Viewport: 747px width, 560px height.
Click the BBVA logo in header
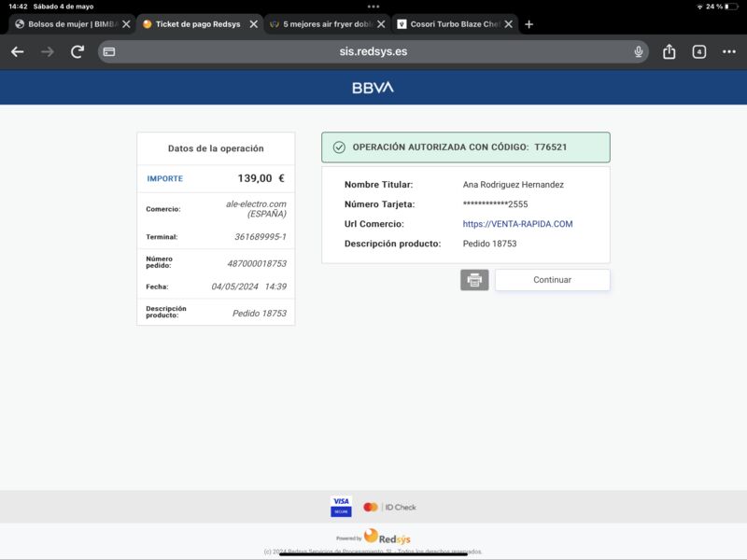(x=373, y=88)
